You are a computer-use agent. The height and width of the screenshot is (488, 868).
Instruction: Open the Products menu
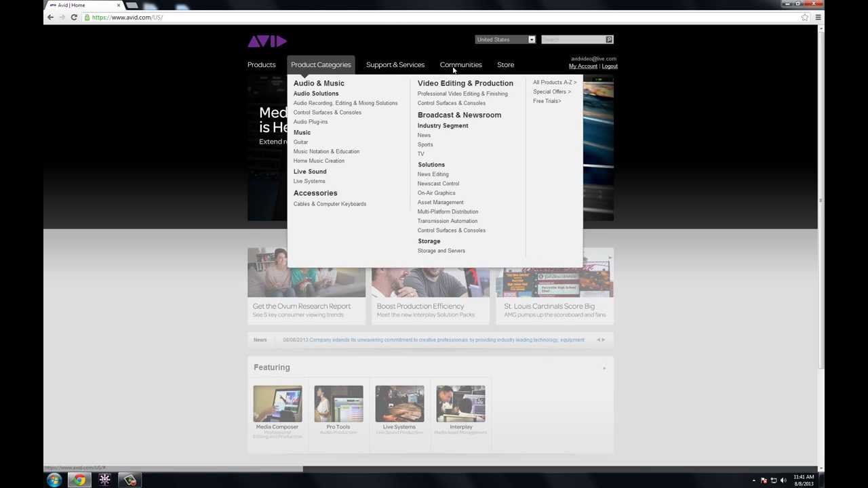[x=261, y=64]
